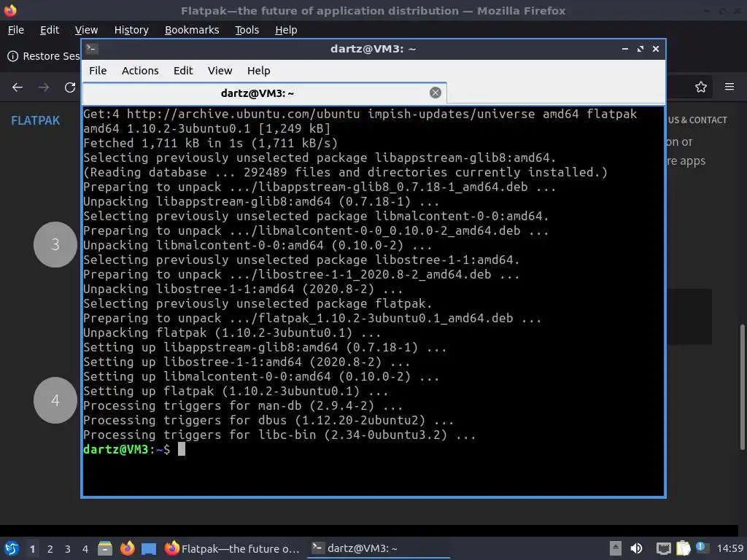Click the Restore Session info icon in Firefox
747x560 pixels.
tap(13, 56)
